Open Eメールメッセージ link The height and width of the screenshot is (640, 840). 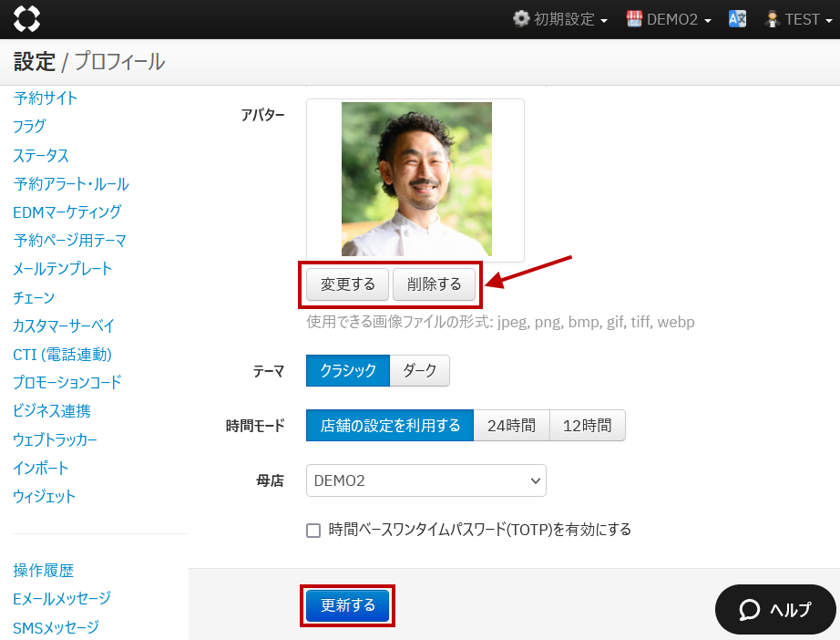coord(62,599)
